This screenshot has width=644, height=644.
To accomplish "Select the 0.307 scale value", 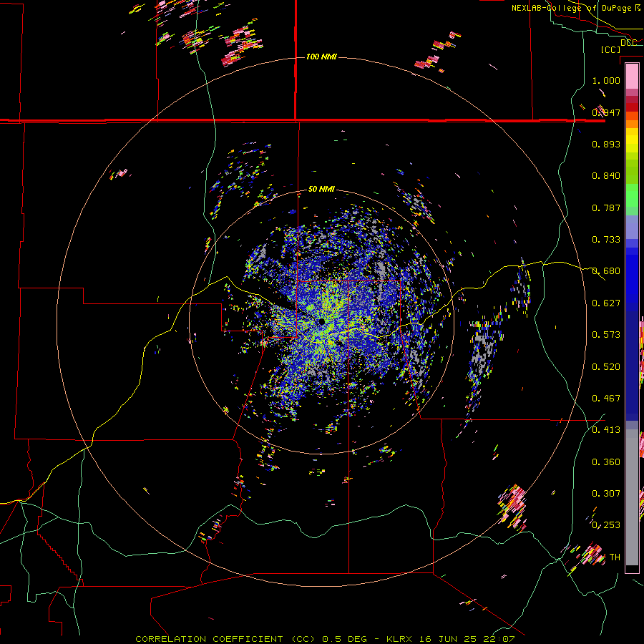I will coord(606,494).
